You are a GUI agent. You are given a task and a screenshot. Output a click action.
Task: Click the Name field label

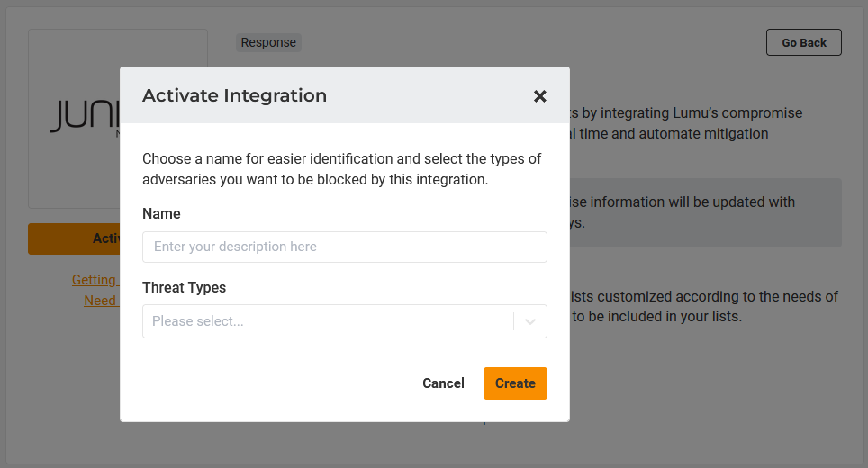161,214
